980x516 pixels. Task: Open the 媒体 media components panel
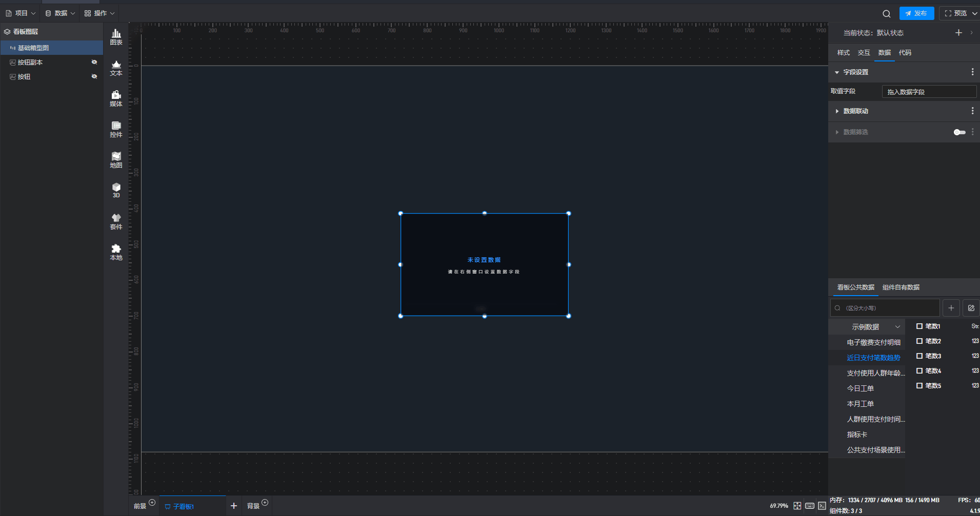tap(116, 98)
